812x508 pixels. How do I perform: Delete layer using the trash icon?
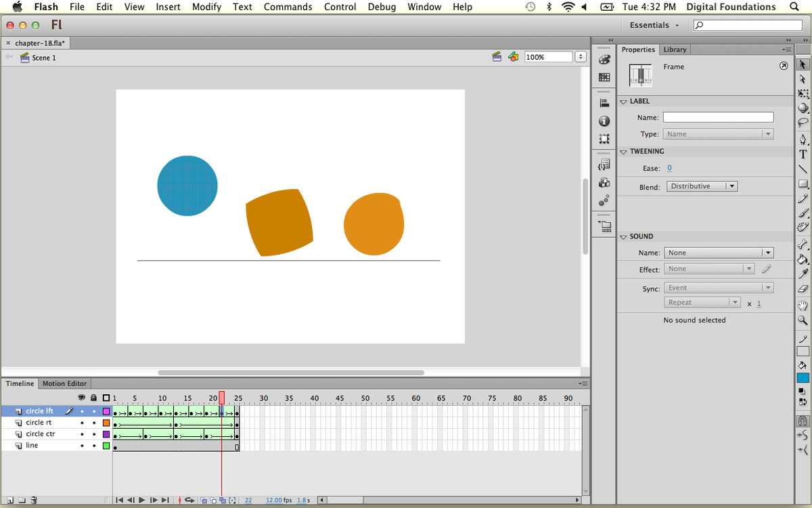[34, 501]
